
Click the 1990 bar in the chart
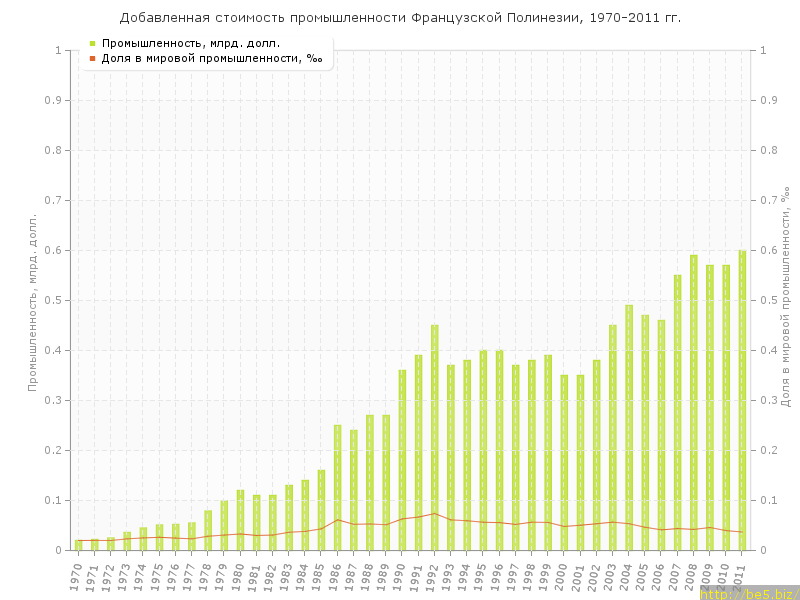pyautogui.click(x=402, y=460)
